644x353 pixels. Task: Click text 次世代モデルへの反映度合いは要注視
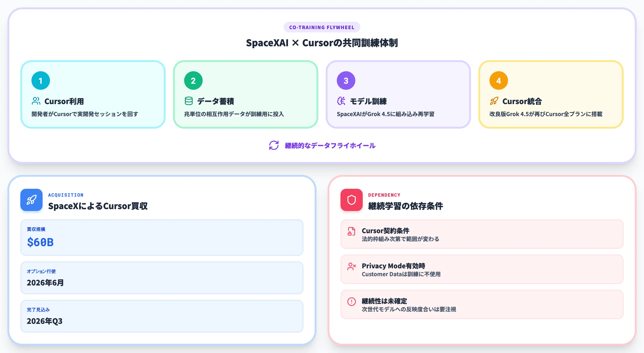(409, 309)
